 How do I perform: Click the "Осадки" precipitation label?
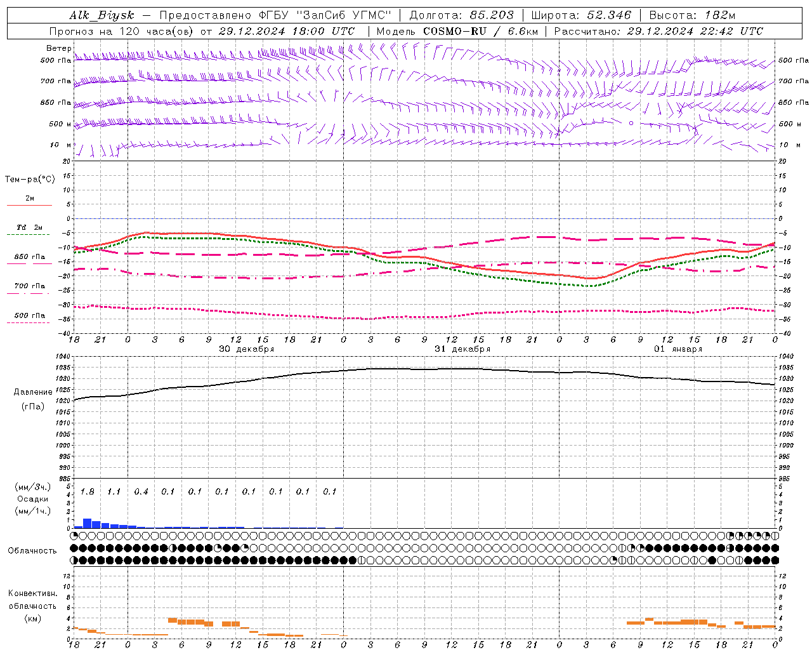coord(33,499)
